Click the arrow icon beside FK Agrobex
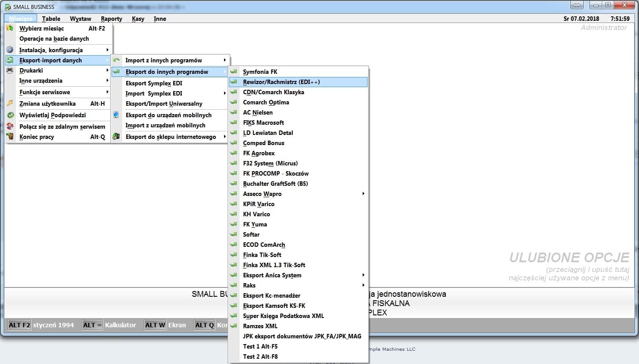 [234, 153]
